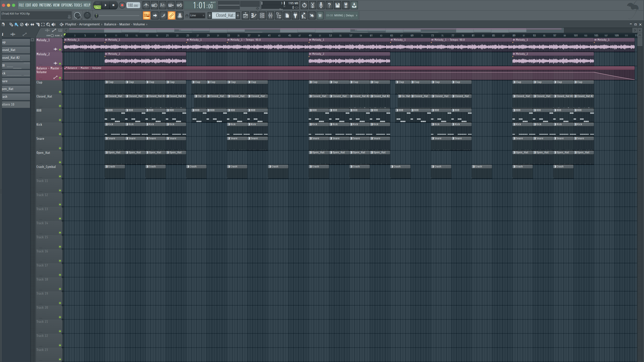Toggle the orange multi-link controllers button
Screen dimensions: 644x362
172,16
